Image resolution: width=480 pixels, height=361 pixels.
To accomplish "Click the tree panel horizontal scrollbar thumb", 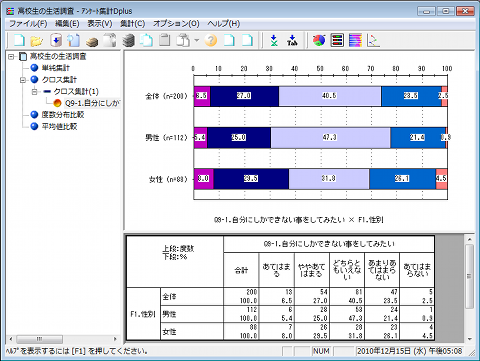I will (39, 339).
